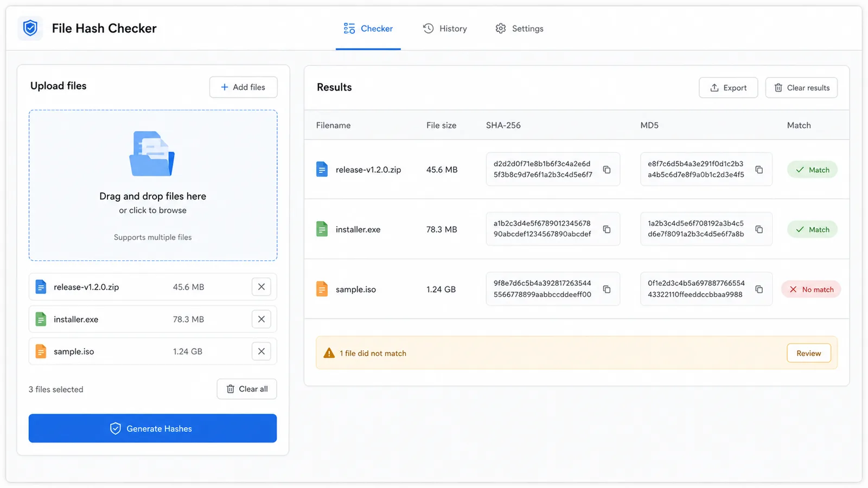Click release-v1.2.0.zip name in upload list
This screenshot has height=488, width=868.
tap(86, 287)
